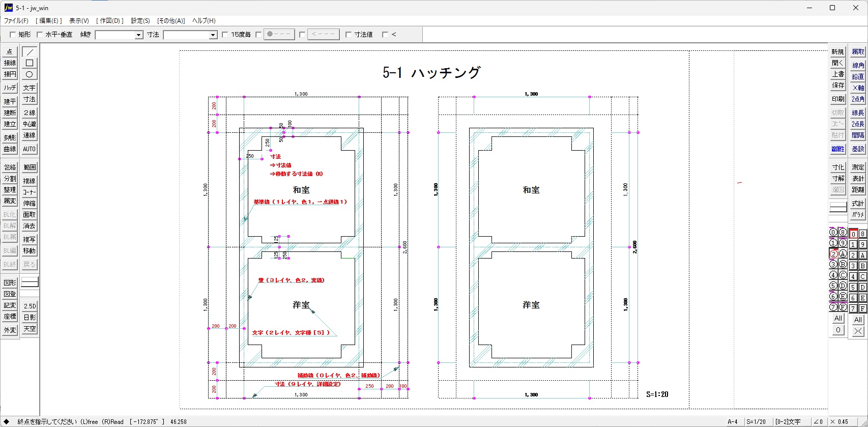This screenshot has height=427, width=868.
Task: Click the 複線 offset line tool
Action: (30, 181)
